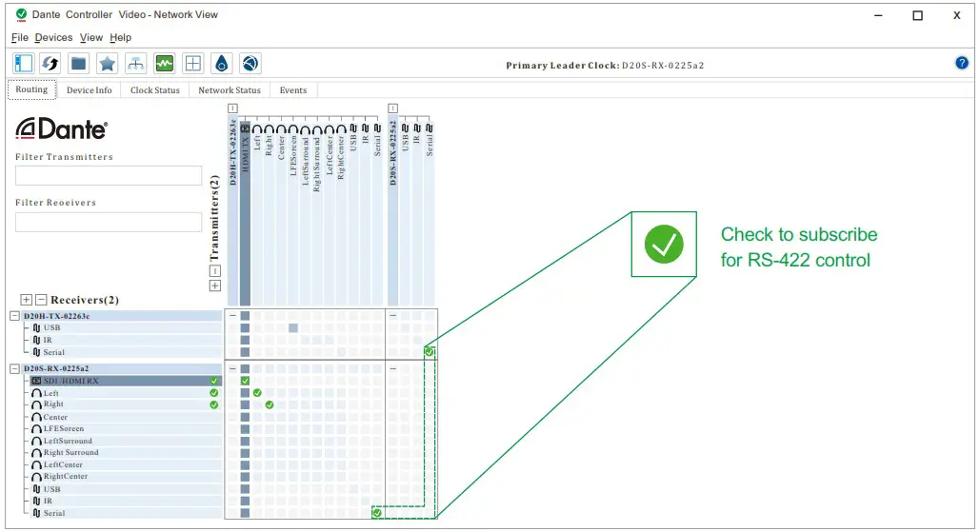Viewport: 980px width, 532px height.
Task: Click the Filter Transmitters input field
Action: point(109,175)
